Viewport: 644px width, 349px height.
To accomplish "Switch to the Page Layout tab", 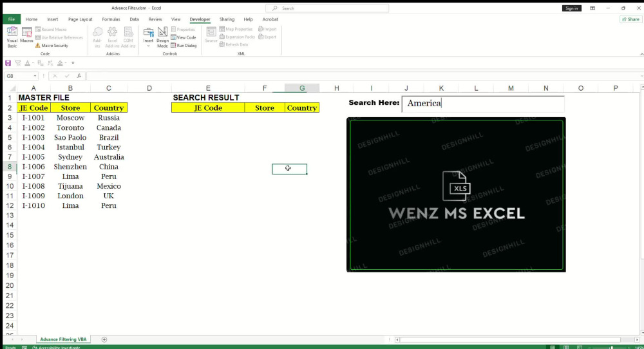I will pos(80,19).
